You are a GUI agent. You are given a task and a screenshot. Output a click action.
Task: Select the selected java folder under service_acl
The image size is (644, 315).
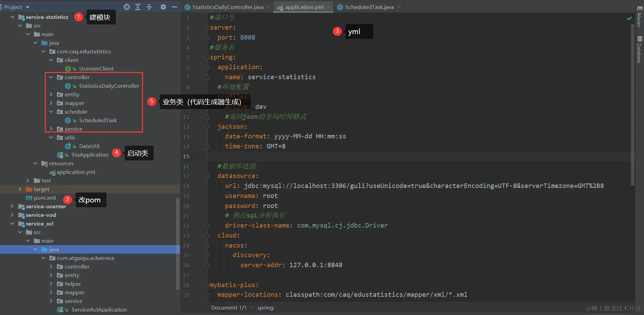[x=90, y=250]
